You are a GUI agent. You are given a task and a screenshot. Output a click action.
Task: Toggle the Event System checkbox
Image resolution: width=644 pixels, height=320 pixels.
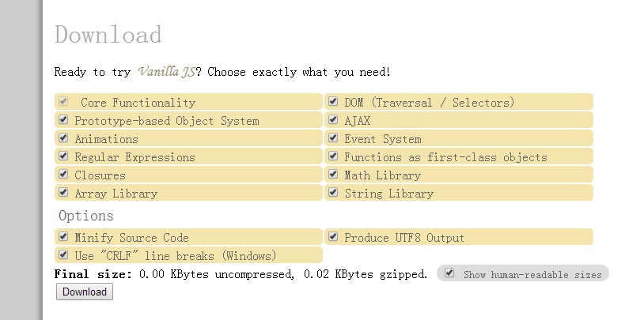(333, 137)
